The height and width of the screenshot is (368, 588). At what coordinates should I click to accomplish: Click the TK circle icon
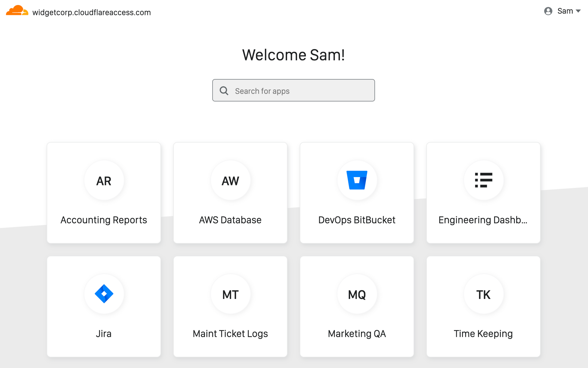point(483,294)
